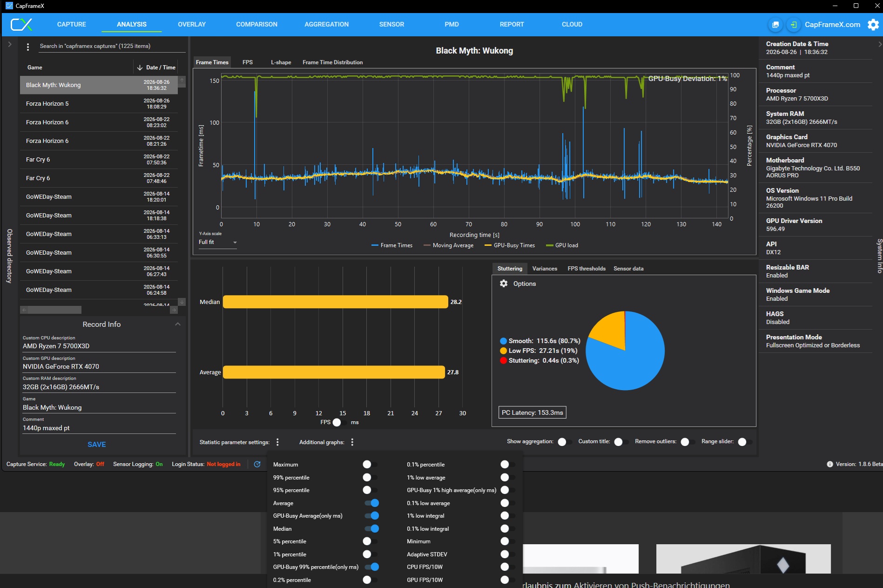Select the Forza Horizon 5 capture

99,103
